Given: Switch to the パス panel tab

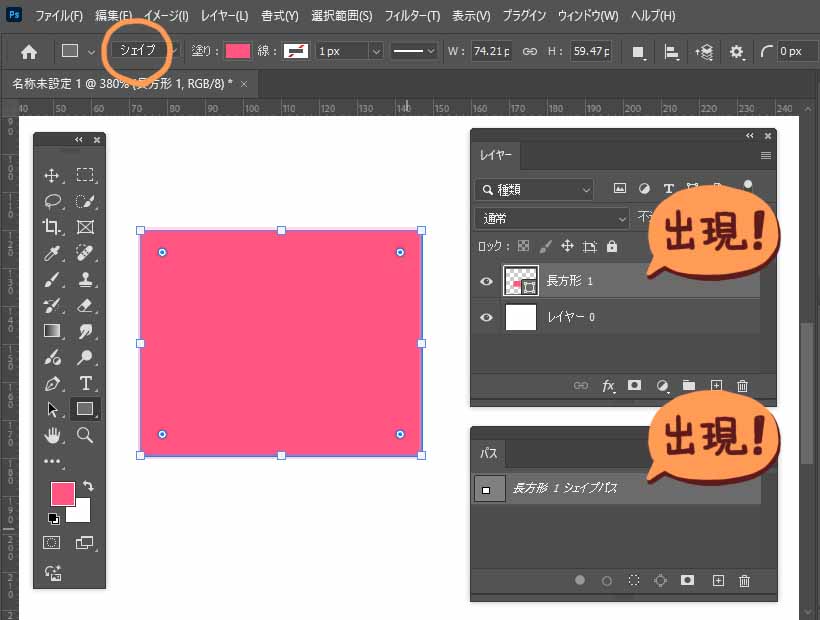Looking at the screenshot, I should (489, 453).
